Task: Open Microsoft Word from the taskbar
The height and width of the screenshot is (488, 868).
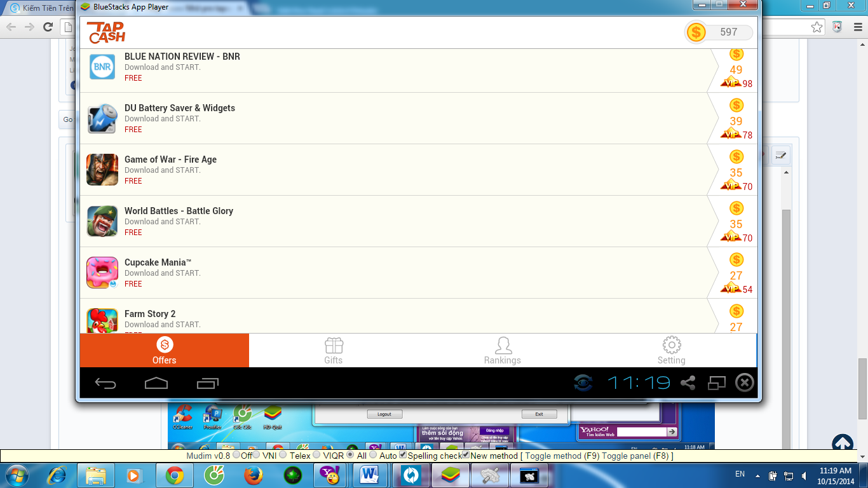Action: [370, 475]
